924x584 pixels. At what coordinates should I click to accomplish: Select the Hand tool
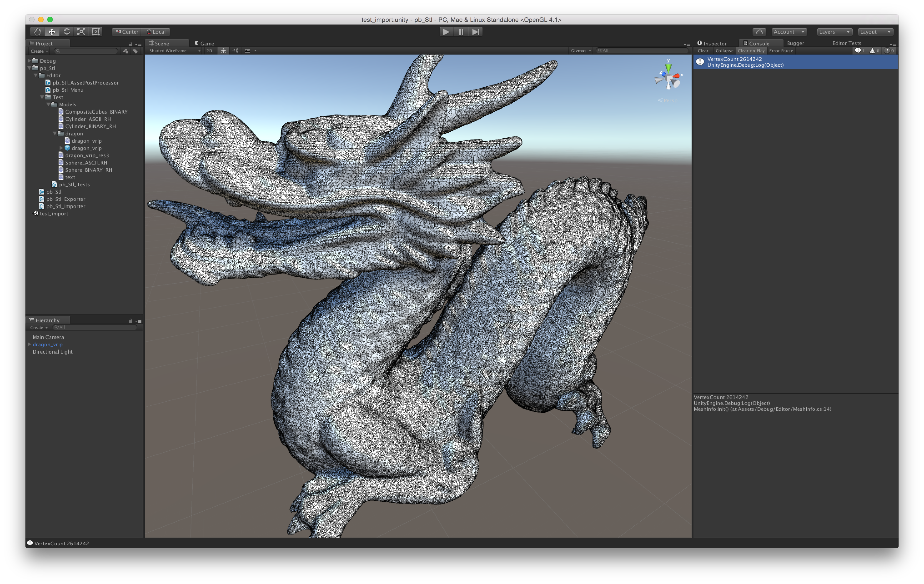[x=37, y=32]
